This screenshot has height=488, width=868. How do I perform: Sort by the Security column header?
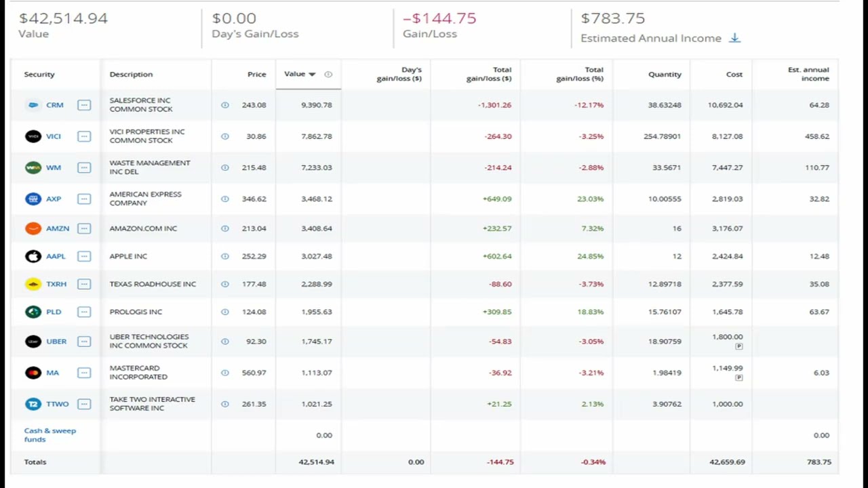point(39,75)
